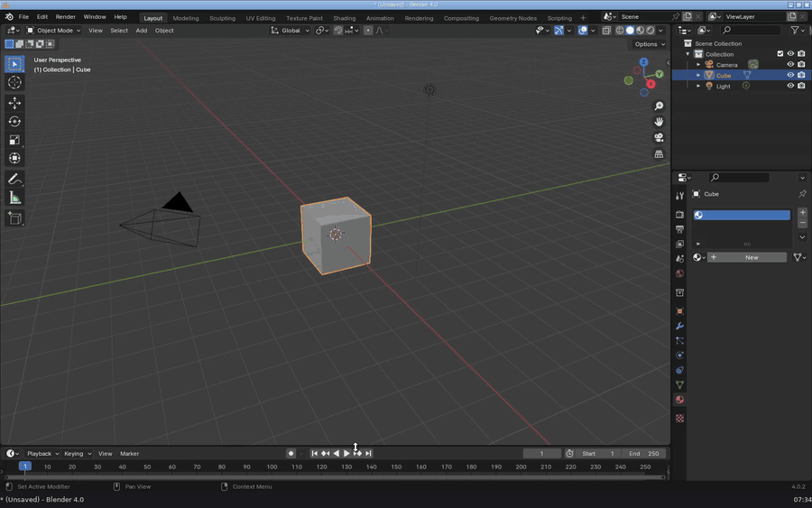Uncheck the Collection exclude checkbox
This screenshot has width=812, height=508.
point(780,54)
